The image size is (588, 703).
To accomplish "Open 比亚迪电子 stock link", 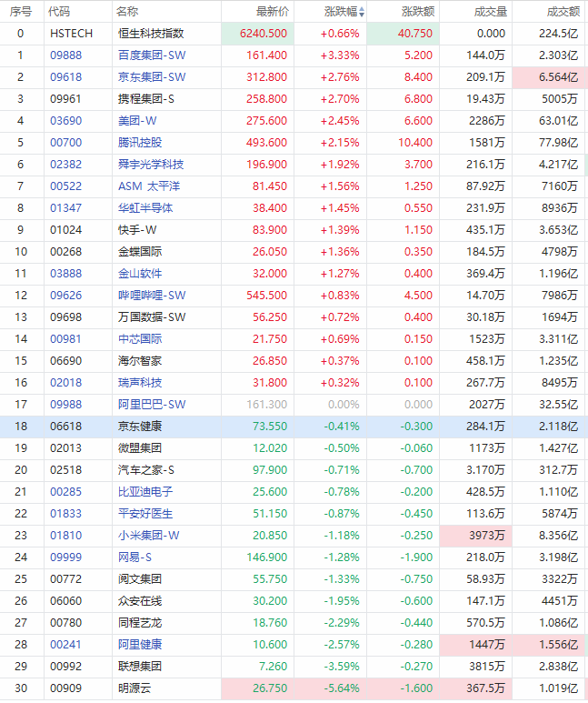I will coord(145,492).
